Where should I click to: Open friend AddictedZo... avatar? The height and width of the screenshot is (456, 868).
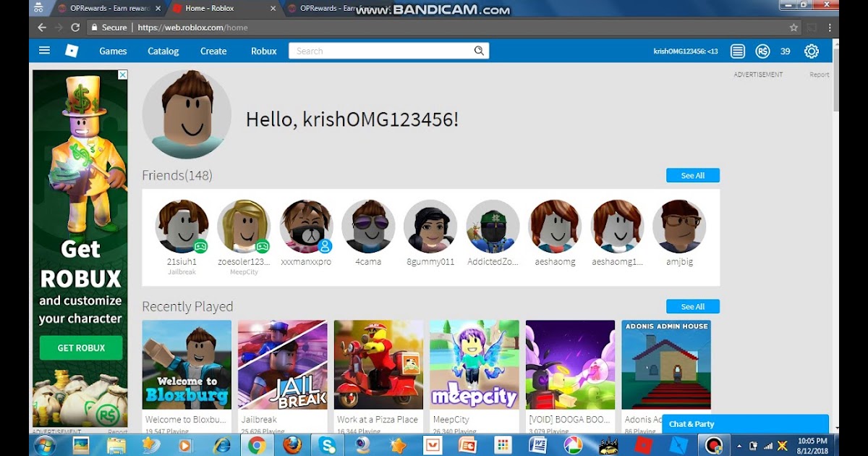click(493, 227)
